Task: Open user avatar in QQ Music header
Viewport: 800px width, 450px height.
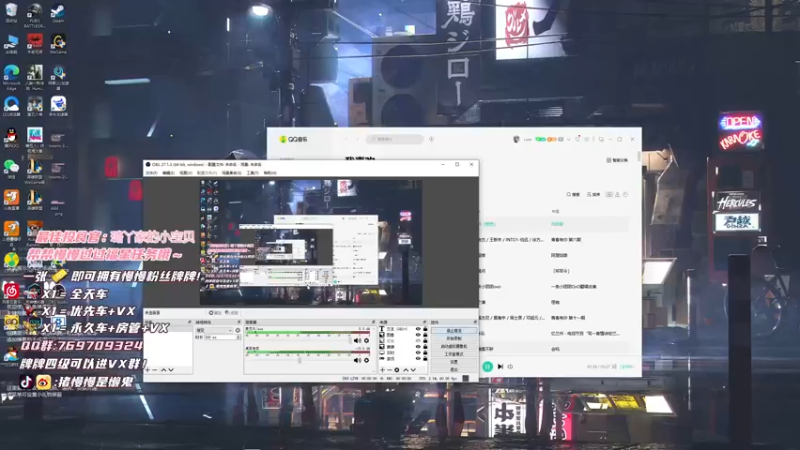Action: (516, 139)
